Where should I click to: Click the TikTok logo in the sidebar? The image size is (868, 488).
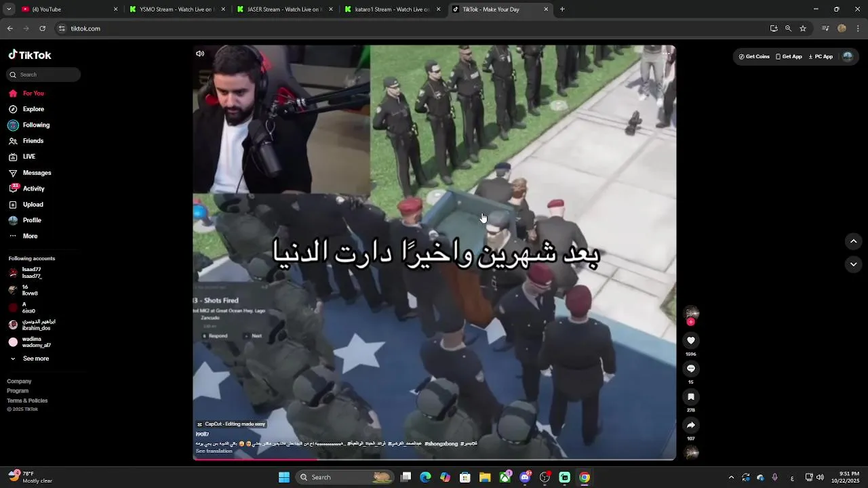(30, 55)
